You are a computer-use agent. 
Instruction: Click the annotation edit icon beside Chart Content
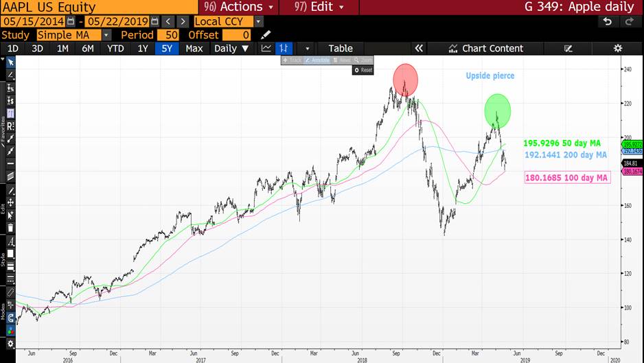[568, 49]
